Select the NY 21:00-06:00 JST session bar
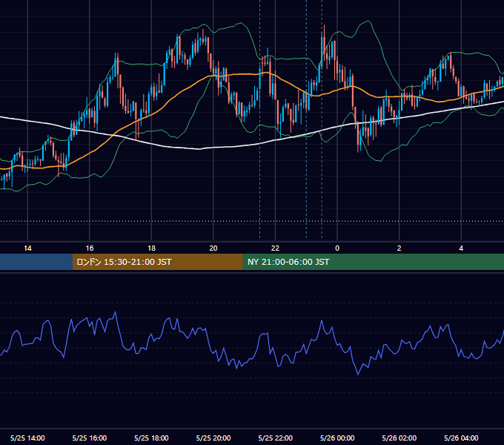 373,262
